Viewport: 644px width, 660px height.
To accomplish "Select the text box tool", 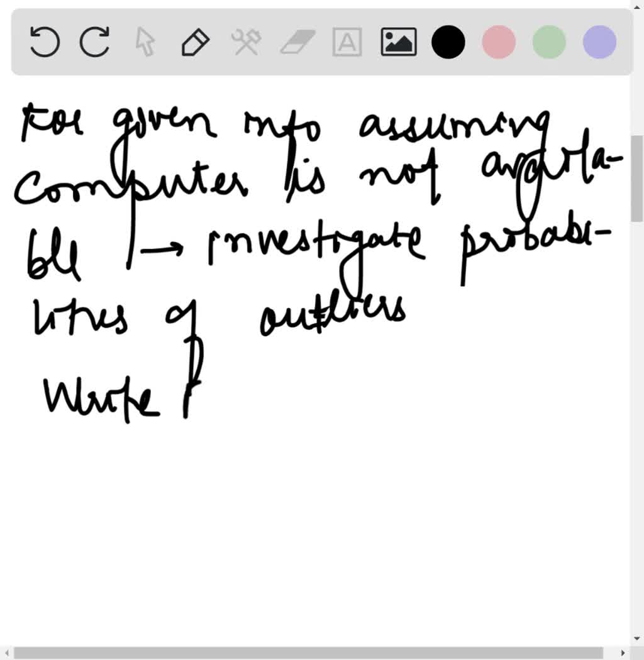I will pos(347,41).
